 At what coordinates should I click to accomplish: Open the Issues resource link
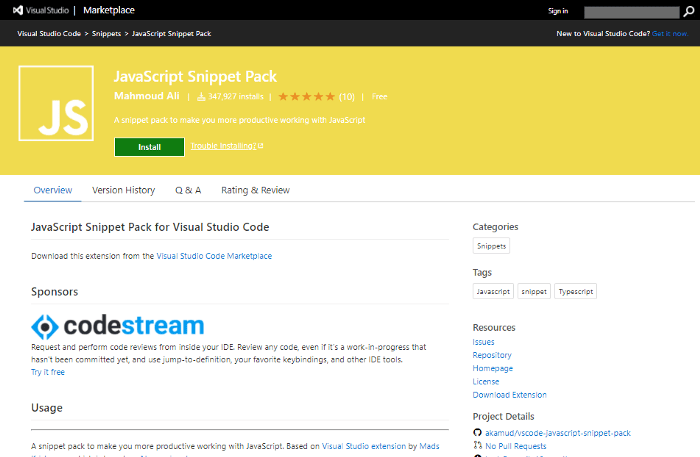(483, 342)
